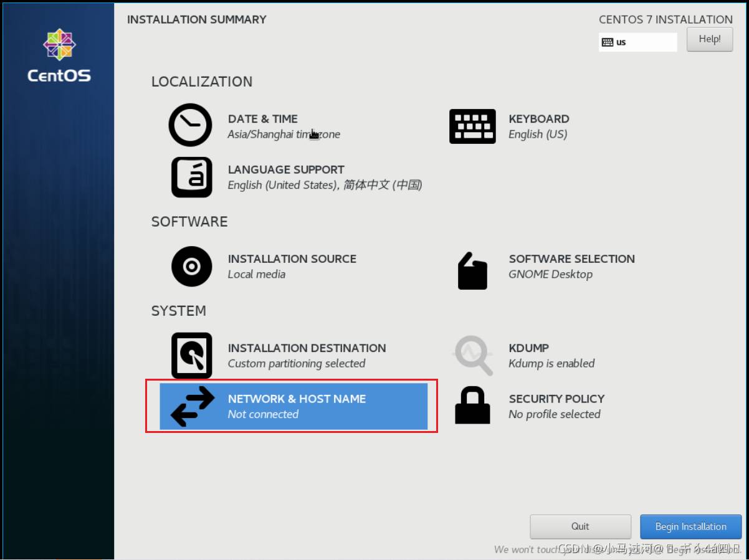Click the Software Selection package icon

coord(472,271)
